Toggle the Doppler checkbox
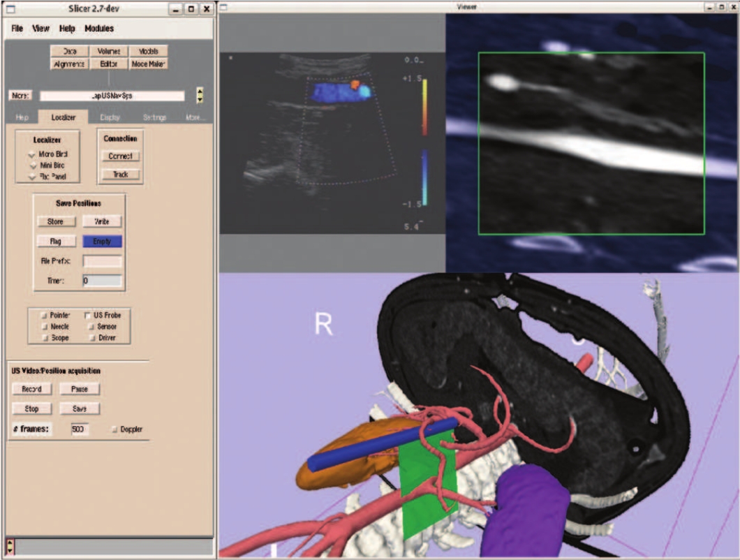The width and height of the screenshot is (740, 560). pos(115,429)
